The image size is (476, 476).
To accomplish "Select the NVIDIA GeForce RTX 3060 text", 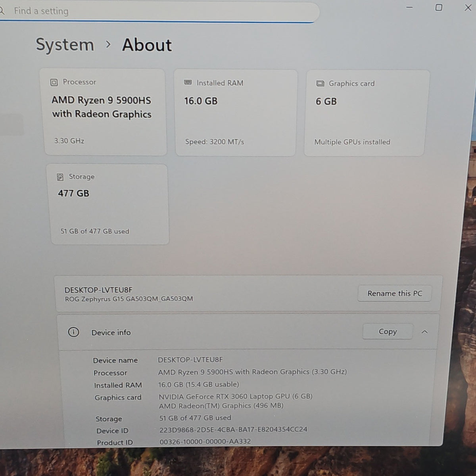I will click(x=236, y=396).
